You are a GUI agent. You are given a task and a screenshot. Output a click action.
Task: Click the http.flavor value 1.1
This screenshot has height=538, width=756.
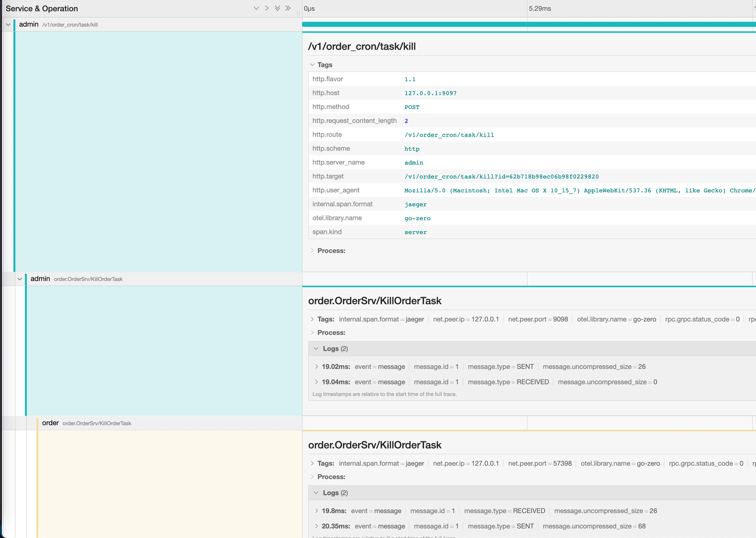[x=410, y=79]
